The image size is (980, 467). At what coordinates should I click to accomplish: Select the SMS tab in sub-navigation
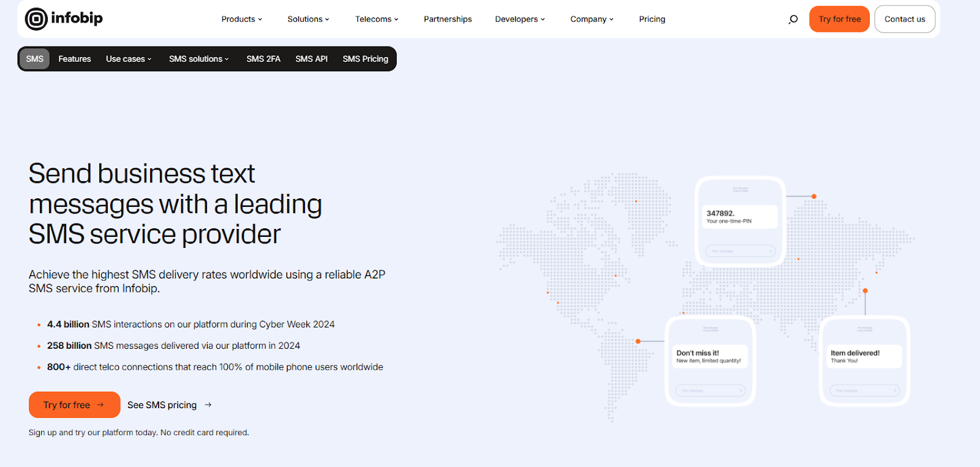pyautogui.click(x=35, y=59)
